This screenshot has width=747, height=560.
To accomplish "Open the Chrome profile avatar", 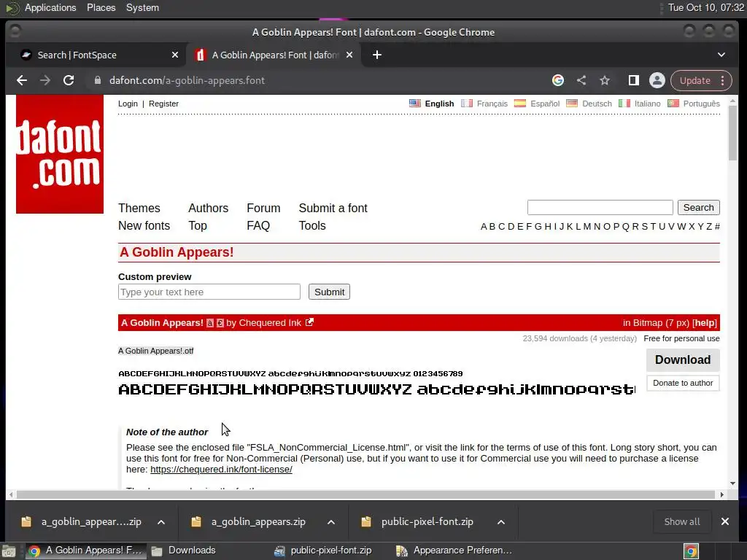I will 657,80.
